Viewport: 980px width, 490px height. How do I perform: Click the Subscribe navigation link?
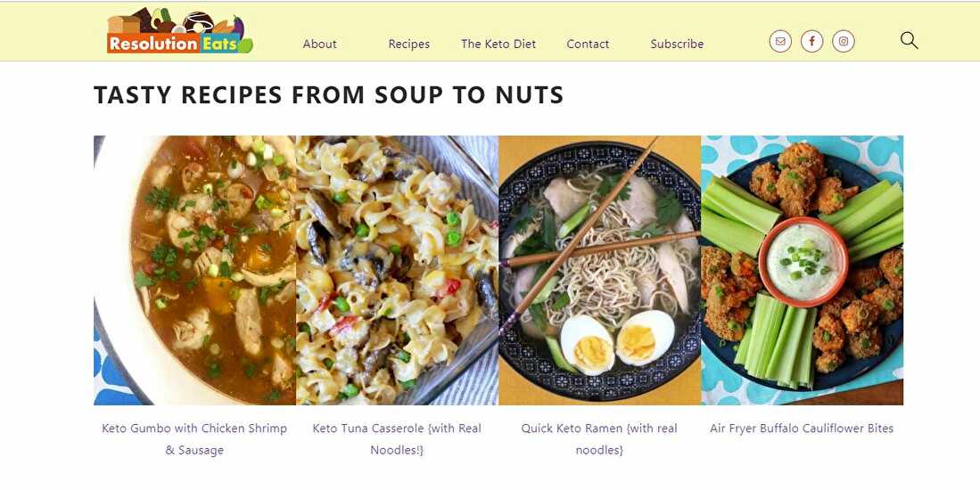(x=677, y=44)
